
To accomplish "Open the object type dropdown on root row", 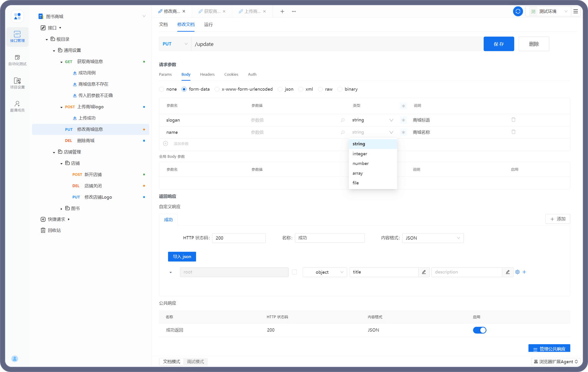I will click(x=325, y=272).
